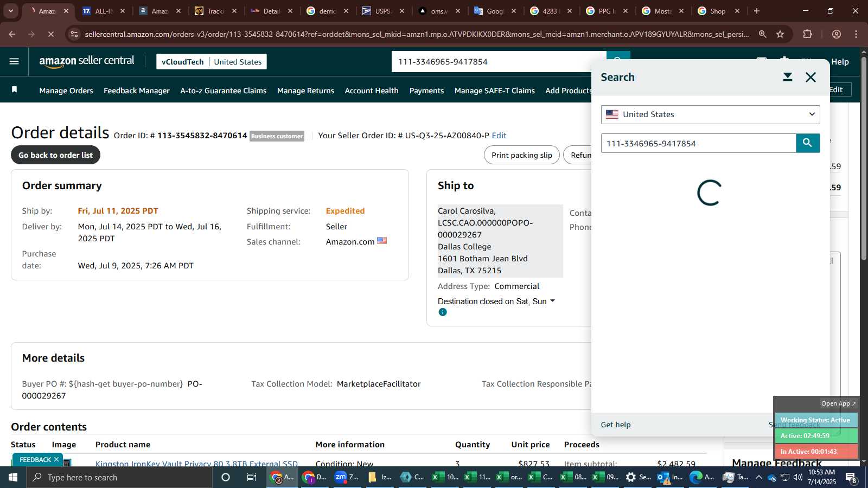Open Kingston IronKey Vault Privacy product link
The height and width of the screenshot is (488, 868).
click(x=196, y=463)
